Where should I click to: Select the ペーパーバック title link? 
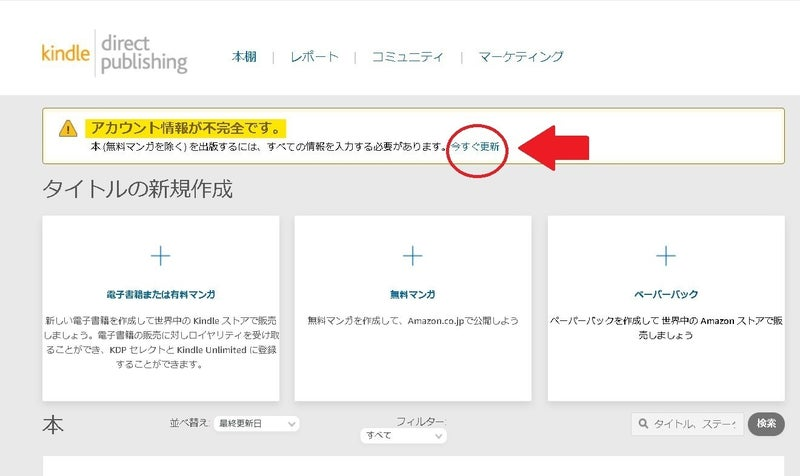(x=666, y=294)
